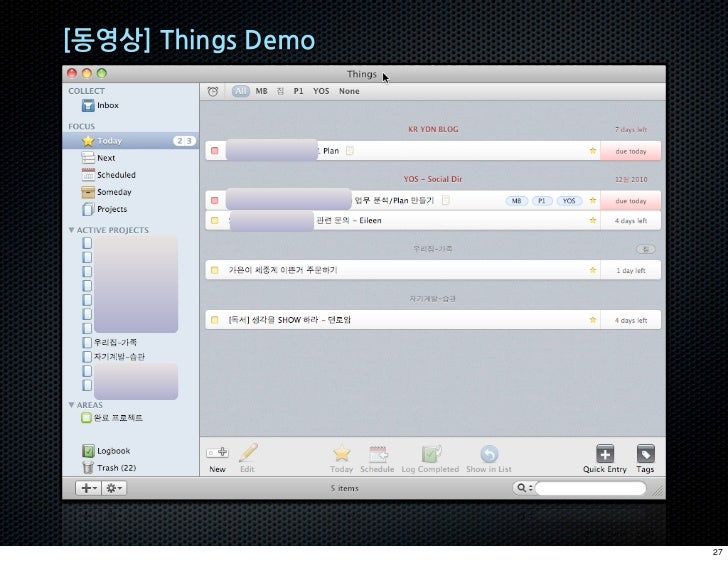Open the 우리집-가족 project in sidebar

110,342
